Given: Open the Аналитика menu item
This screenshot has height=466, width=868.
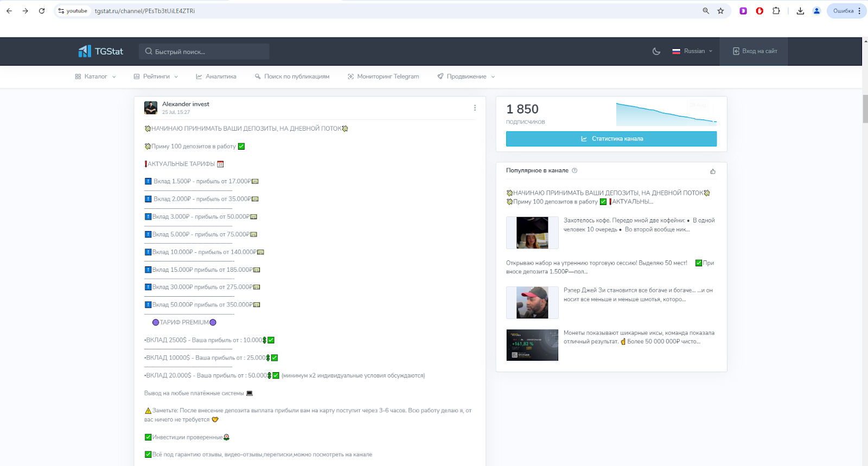Looking at the screenshot, I should [216, 76].
